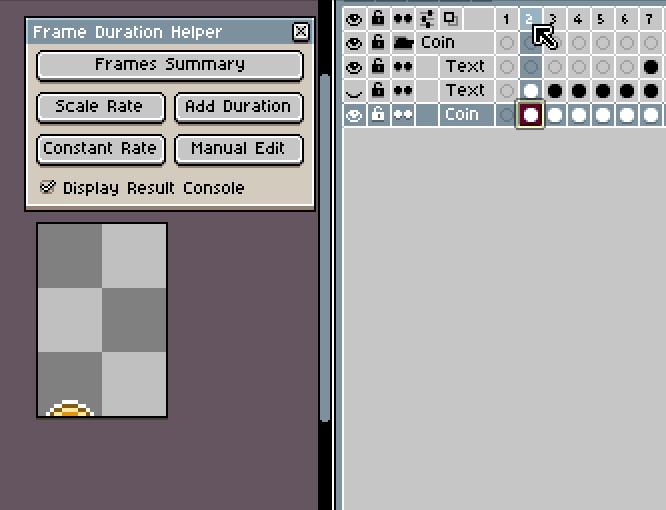Select second Text layer cel at frame 4
Screen dimensions: 666x510
578,90
